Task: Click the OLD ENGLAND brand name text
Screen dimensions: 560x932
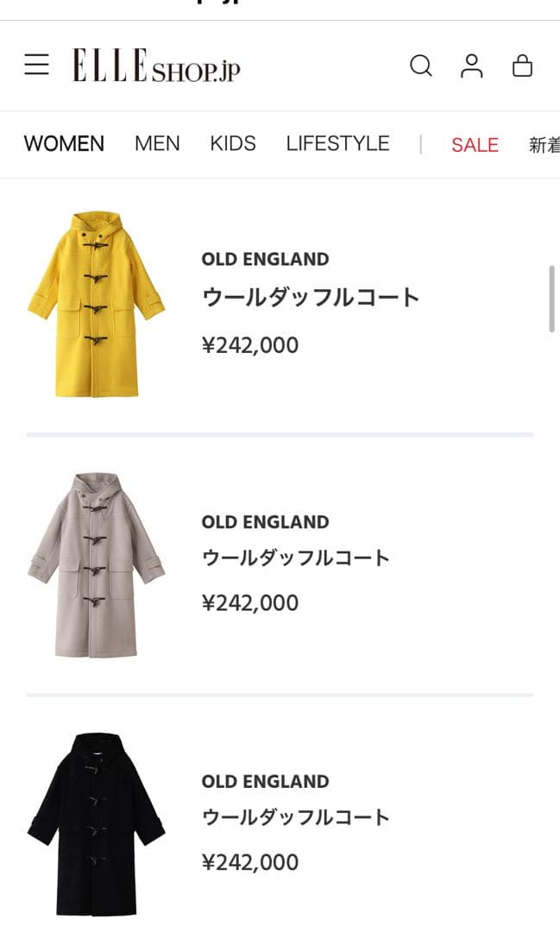Action: (266, 259)
